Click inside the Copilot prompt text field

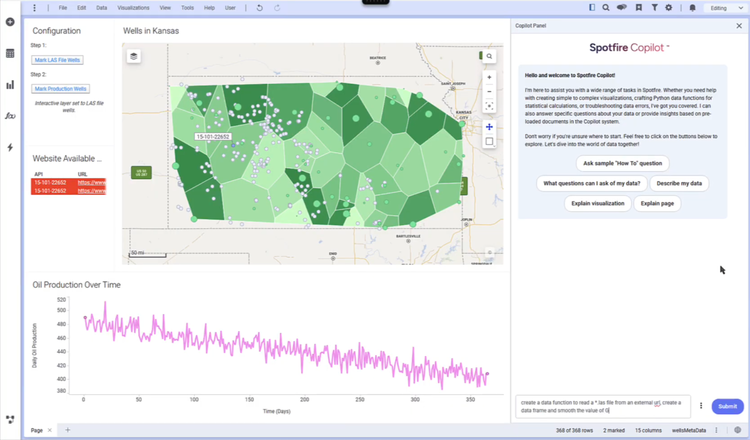(x=603, y=406)
